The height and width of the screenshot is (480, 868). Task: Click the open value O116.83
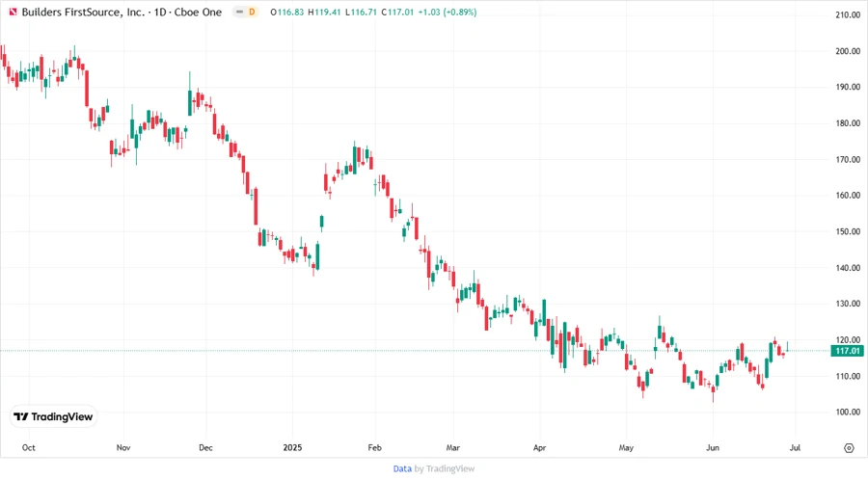pos(286,12)
